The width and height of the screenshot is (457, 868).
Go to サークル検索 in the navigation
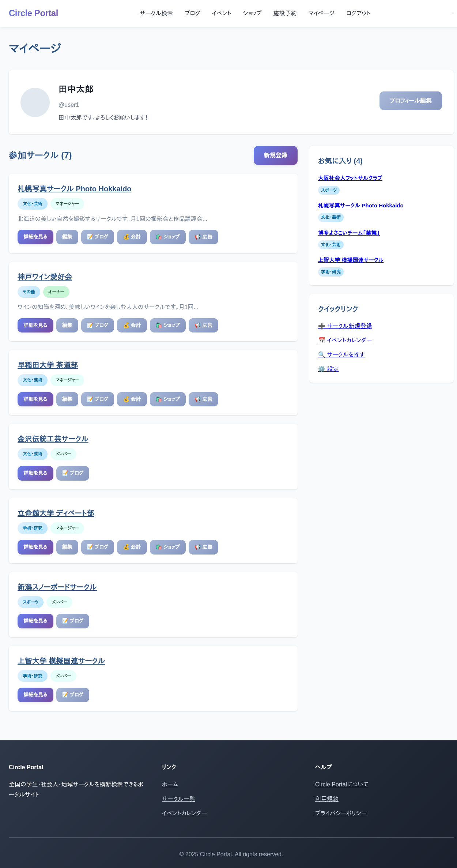[x=156, y=13]
